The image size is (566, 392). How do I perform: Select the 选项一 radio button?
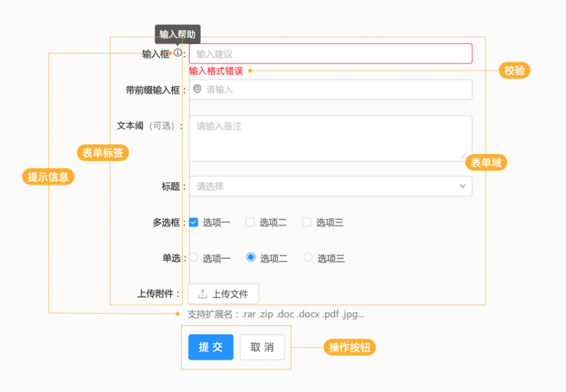(194, 258)
